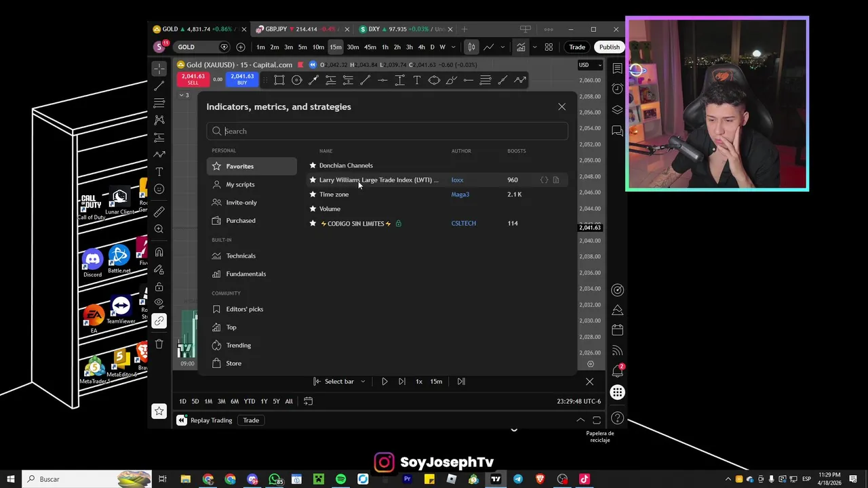The height and width of the screenshot is (488, 868).
Task: Open the calendar icon in right sidebar
Action: (x=617, y=330)
